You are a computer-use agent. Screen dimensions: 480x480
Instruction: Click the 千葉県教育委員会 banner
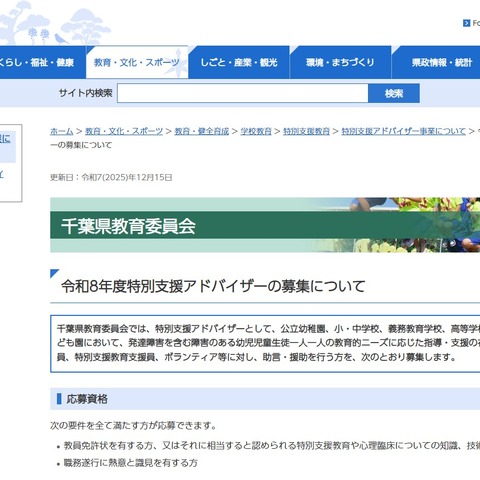click(265, 225)
